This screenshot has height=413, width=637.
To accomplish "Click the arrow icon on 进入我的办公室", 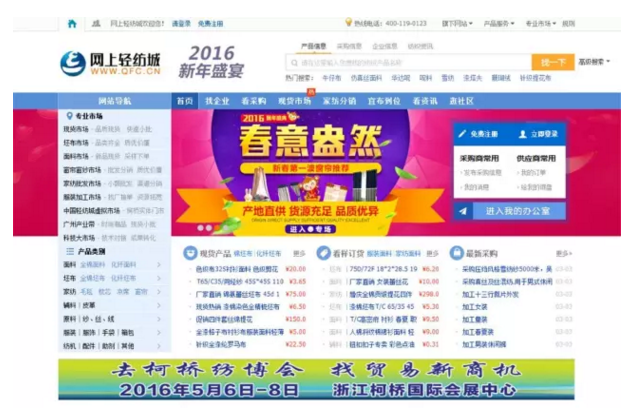I will coord(463,211).
